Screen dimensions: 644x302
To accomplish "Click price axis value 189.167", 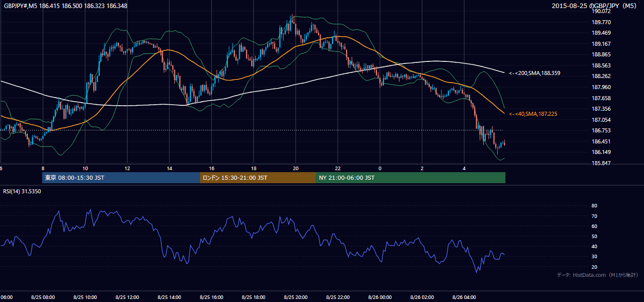I will [601, 44].
